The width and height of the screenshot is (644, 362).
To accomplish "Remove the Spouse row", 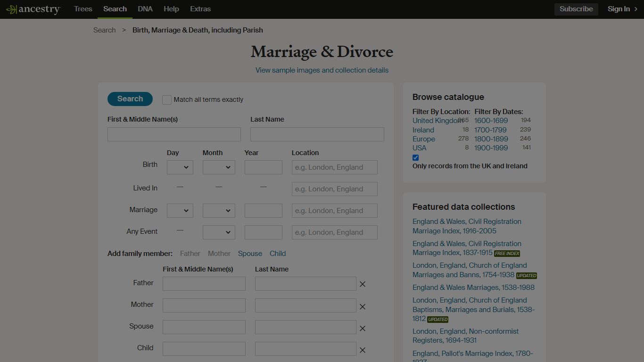I will tap(363, 329).
